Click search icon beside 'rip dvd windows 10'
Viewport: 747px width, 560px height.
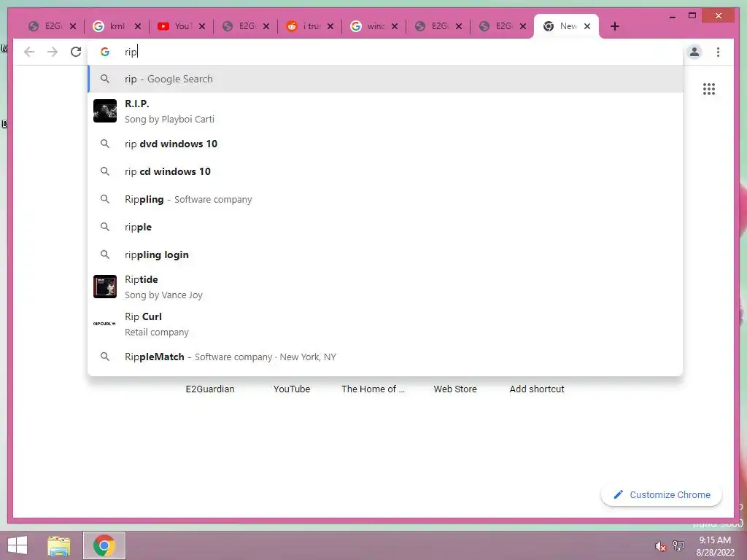click(x=105, y=144)
